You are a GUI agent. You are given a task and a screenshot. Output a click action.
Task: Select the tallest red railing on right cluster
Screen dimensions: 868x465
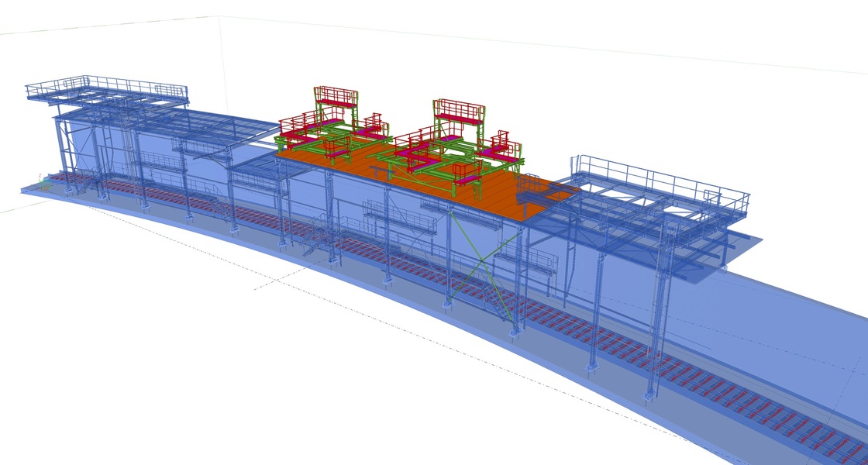(460, 110)
